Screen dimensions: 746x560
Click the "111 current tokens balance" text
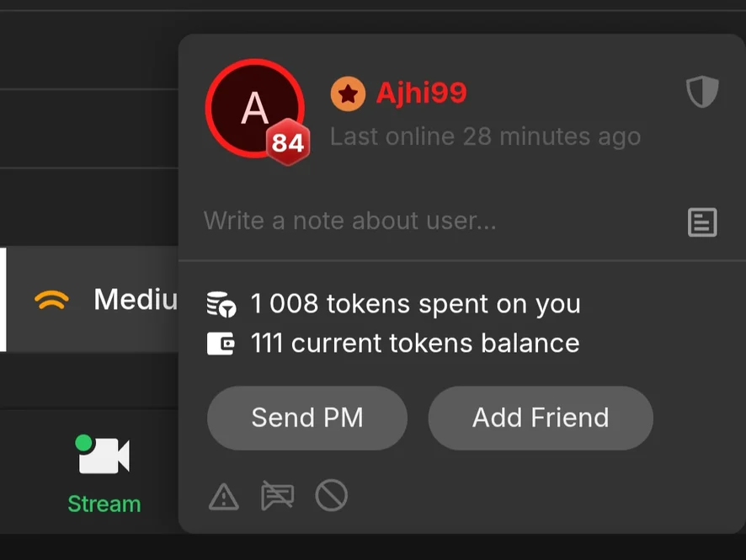point(415,344)
